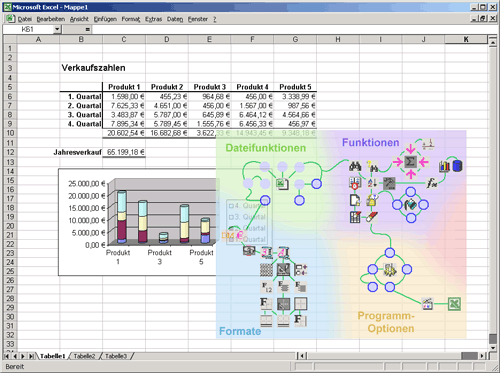Open the Datei menu

(25, 19)
